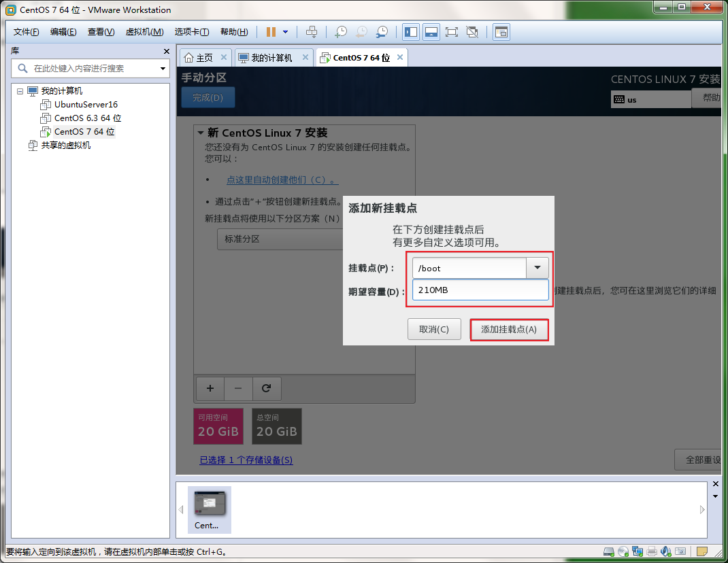Open the 文件(F) menu
The height and width of the screenshot is (563, 728).
pos(26,32)
